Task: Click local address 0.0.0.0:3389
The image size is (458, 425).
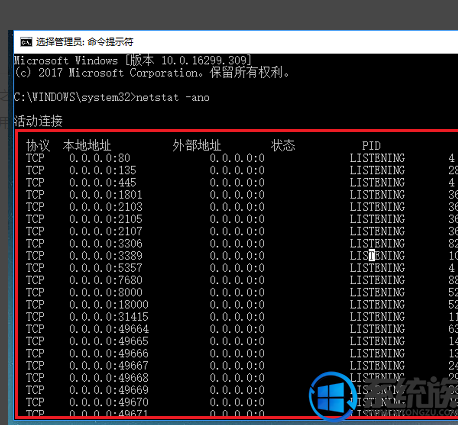Action: click(106, 256)
